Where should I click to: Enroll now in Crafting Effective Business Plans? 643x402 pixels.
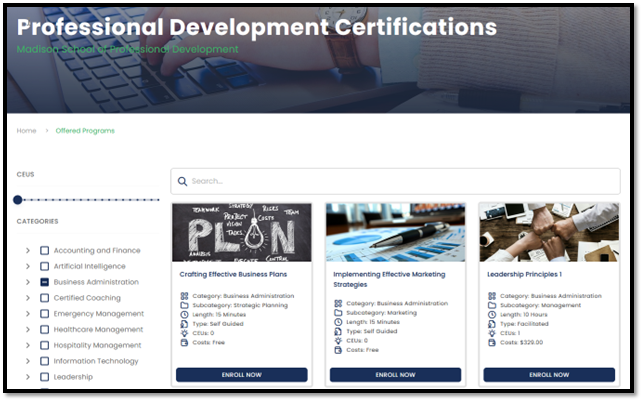[x=241, y=374]
